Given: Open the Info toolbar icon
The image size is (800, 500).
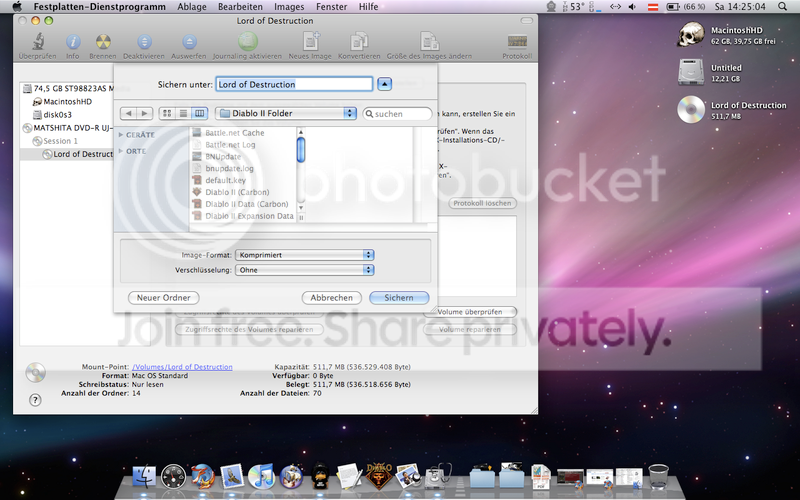Looking at the screenshot, I should (73, 42).
